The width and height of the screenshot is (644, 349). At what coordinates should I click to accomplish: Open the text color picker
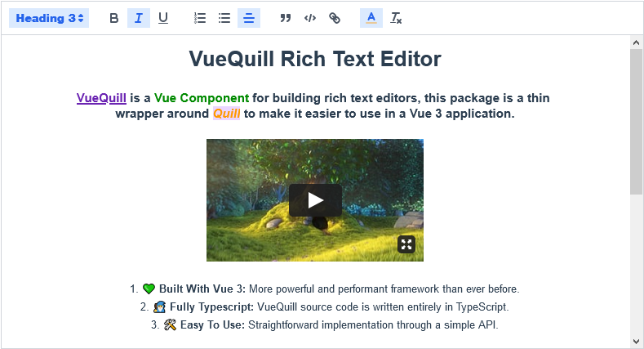click(x=371, y=18)
